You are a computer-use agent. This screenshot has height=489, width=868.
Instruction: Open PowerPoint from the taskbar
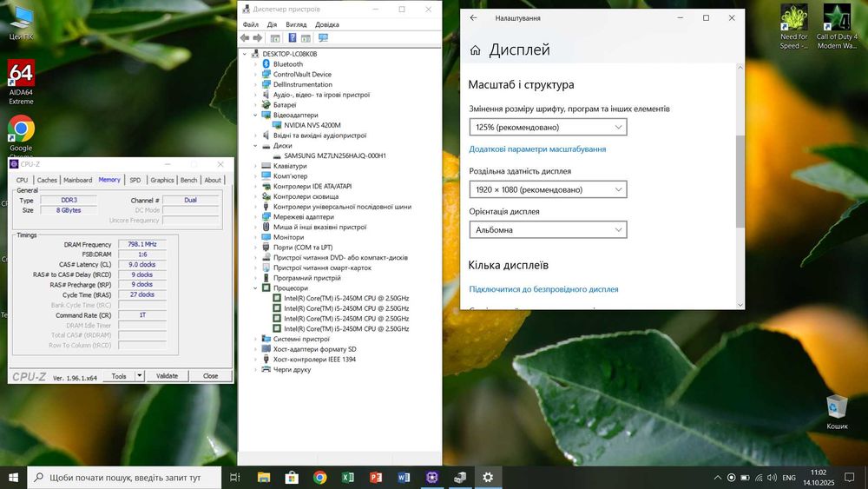376,478
